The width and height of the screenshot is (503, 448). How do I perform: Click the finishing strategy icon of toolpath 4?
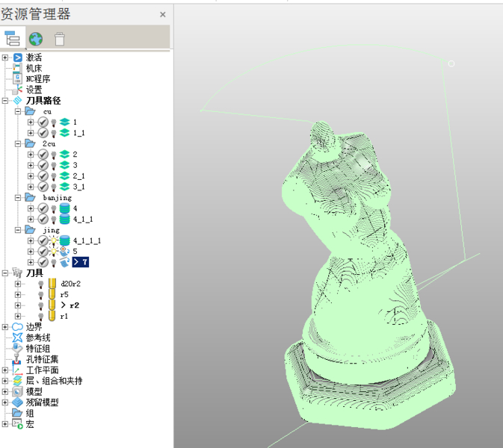point(64,208)
